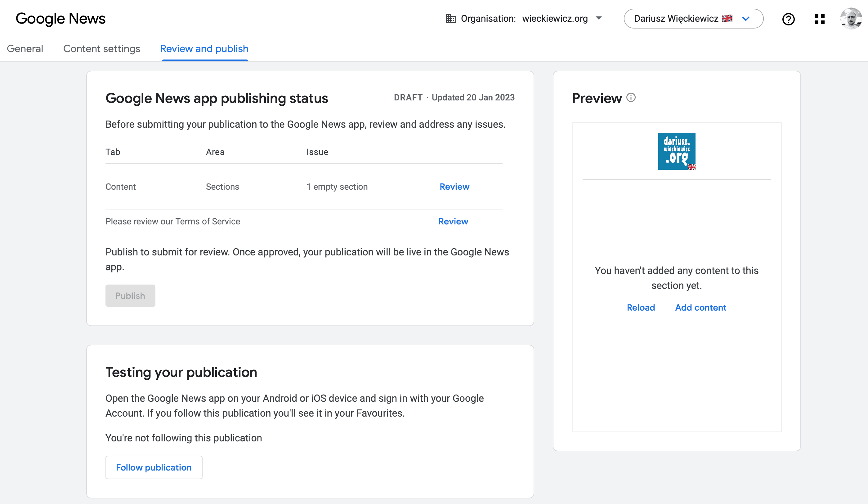Click 'Please review our Terms of Service' text
The height and width of the screenshot is (504, 868).
(x=172, y=221)
